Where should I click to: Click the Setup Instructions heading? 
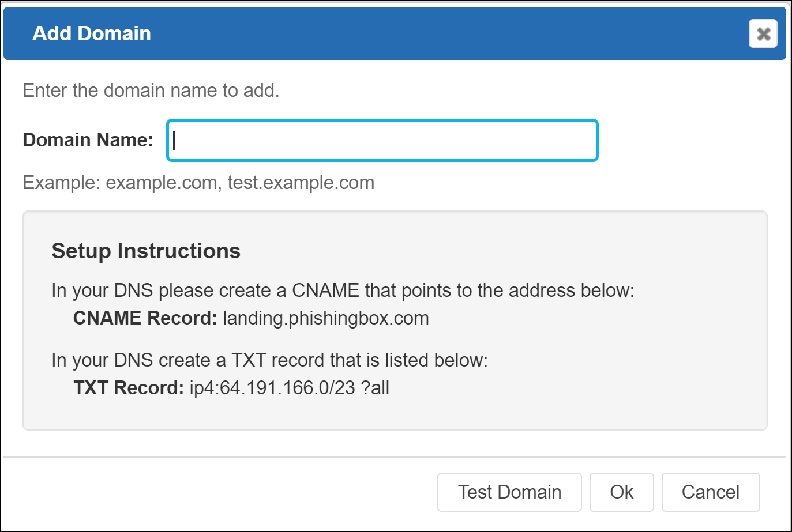click(146, 251)
